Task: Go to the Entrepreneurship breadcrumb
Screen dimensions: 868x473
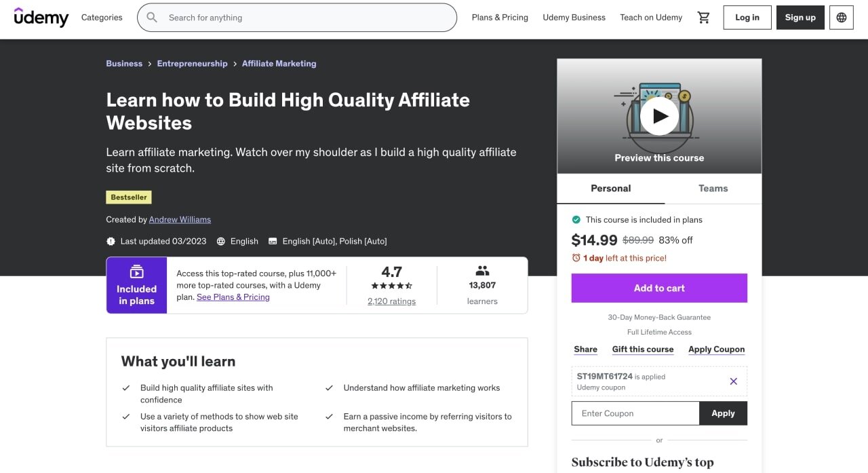Action: (192, 64)
